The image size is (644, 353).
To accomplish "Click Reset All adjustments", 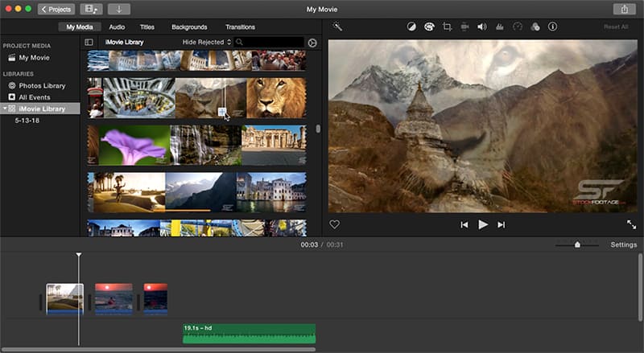I will tap(616, 27).
